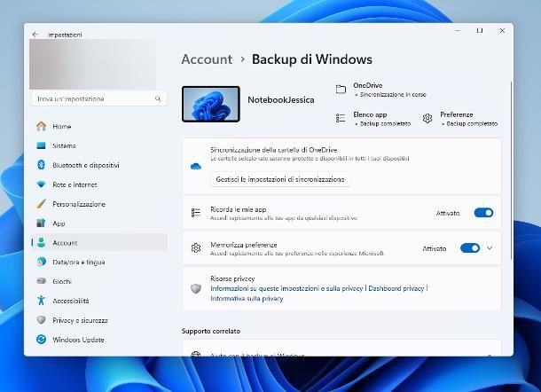541x392 pixels.
Task: Click the vertical scrollbar of content
Action: 510,170
